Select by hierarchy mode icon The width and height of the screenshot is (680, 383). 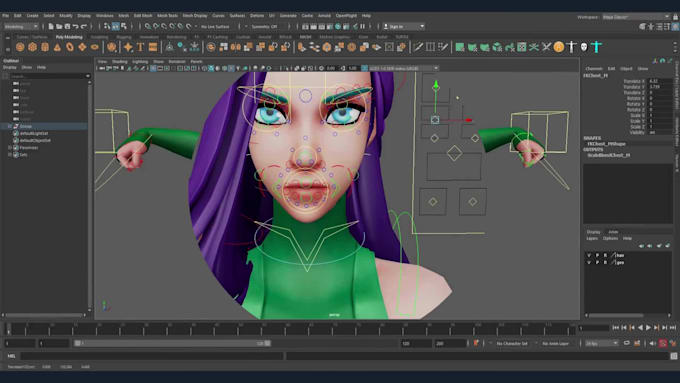click(x=107, y=26)
